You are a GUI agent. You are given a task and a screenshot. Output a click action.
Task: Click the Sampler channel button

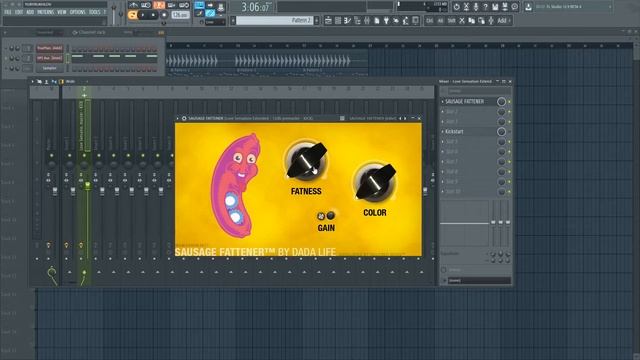point(50,68)
